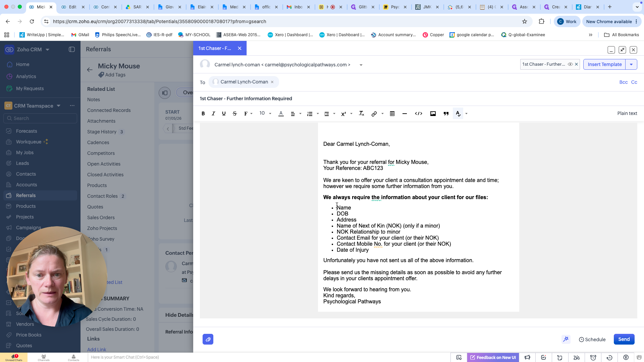Edit the email subject line

(418, 99)
